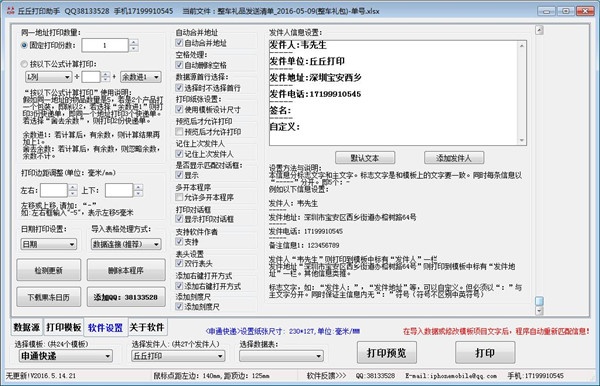
Task: Click sender text area scrollbar down arrow
Action: click(x=522, y=140)
